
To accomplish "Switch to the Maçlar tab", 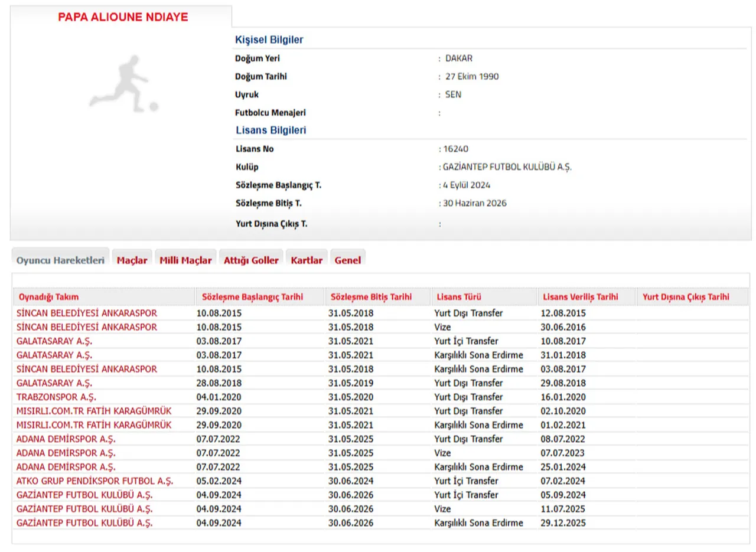I will pyautogui.click(x=132, y=260).
